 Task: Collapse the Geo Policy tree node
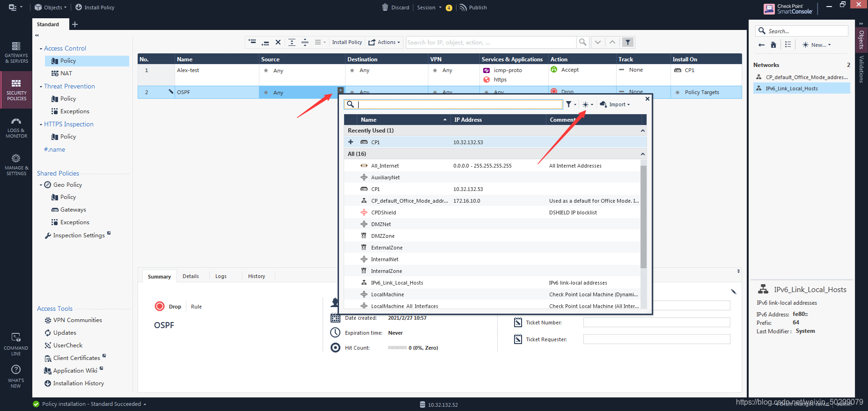[x=41, y=185]
